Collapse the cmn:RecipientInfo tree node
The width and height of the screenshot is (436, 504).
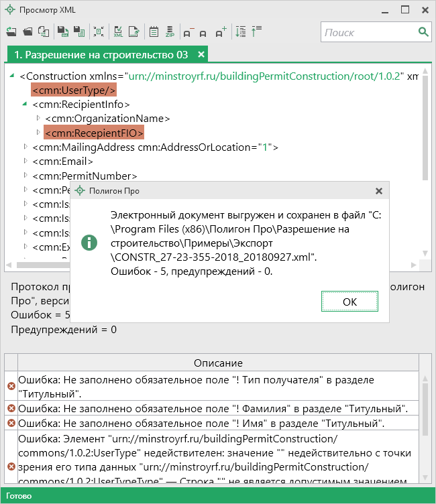[25, 104]
